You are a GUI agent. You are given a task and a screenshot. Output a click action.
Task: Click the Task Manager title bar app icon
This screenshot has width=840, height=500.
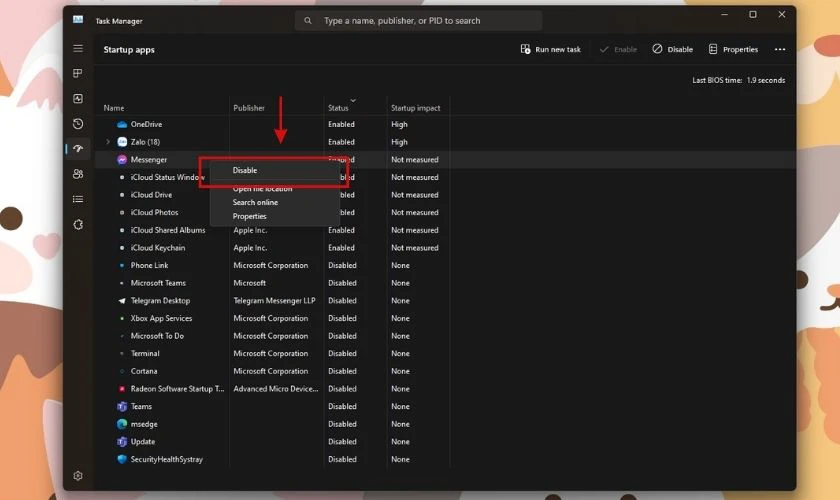point(78,20)
